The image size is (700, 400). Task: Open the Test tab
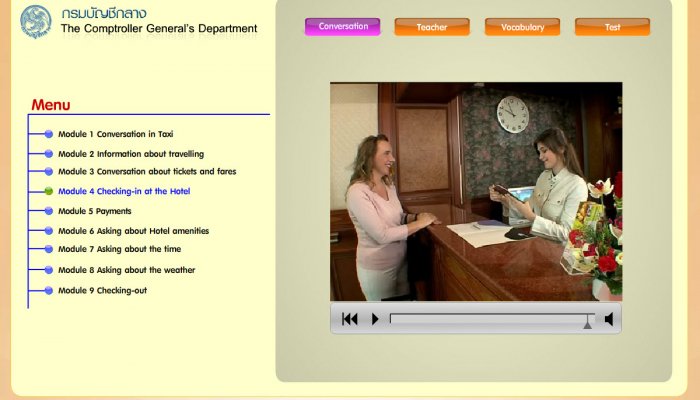click(612, 27)
